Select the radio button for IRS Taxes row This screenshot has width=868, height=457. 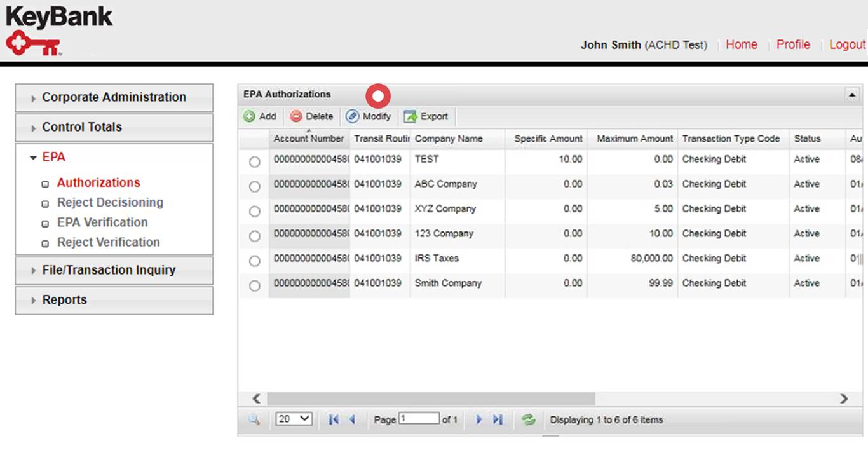pos(254,261)
